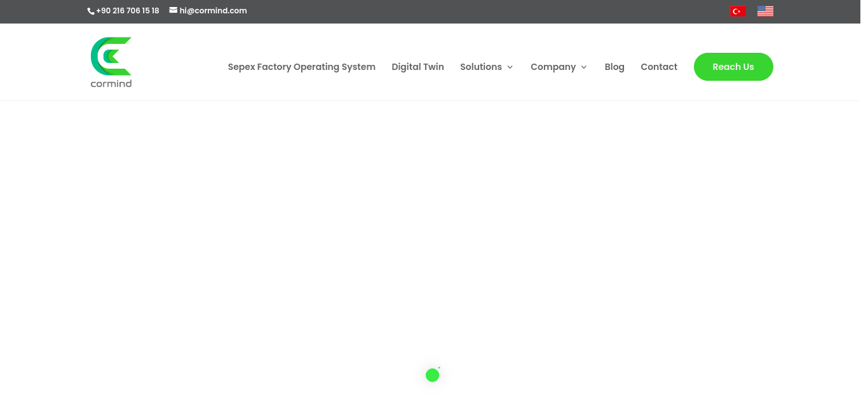Click the phone icon in top bar

(x=91, y=11)
